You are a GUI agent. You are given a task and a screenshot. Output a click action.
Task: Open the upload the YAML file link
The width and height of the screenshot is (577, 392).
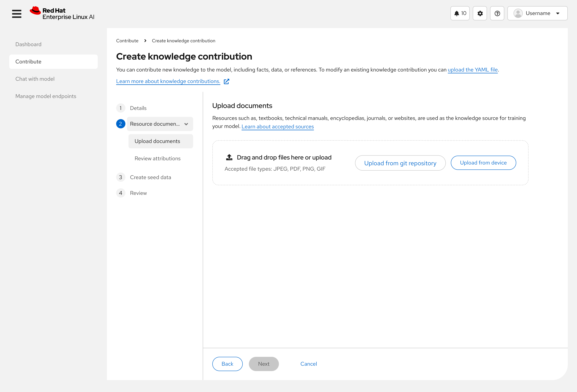[x=473, y=70]
